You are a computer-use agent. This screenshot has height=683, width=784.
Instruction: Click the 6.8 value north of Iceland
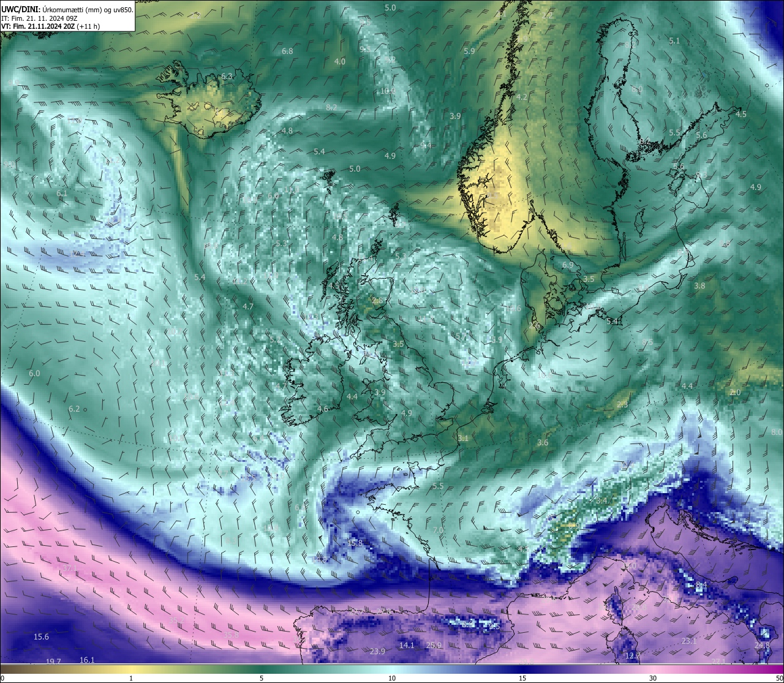click(x=287, y=51)
